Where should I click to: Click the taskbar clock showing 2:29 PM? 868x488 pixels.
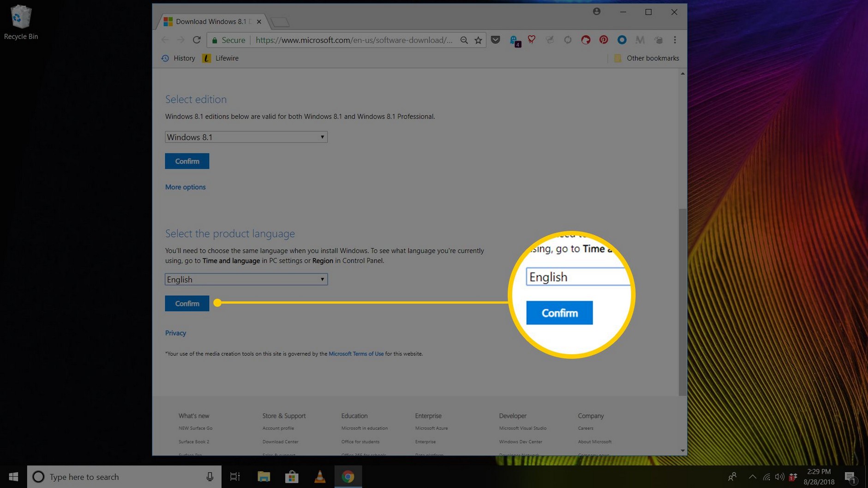819,476
